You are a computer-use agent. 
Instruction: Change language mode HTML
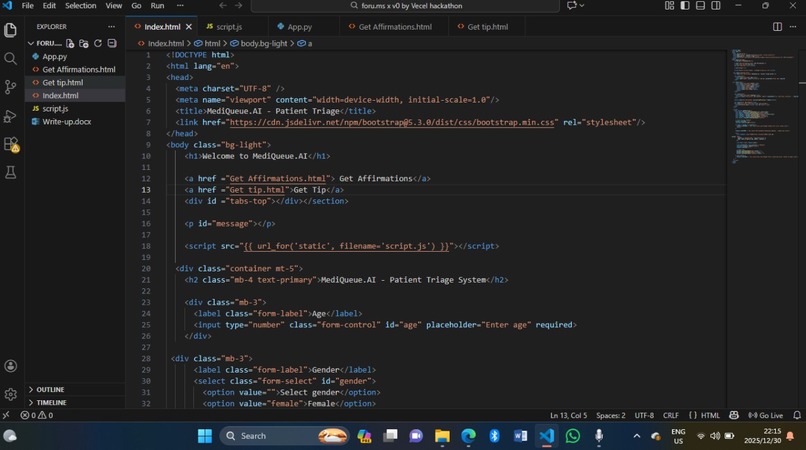(x=710, y=416)
